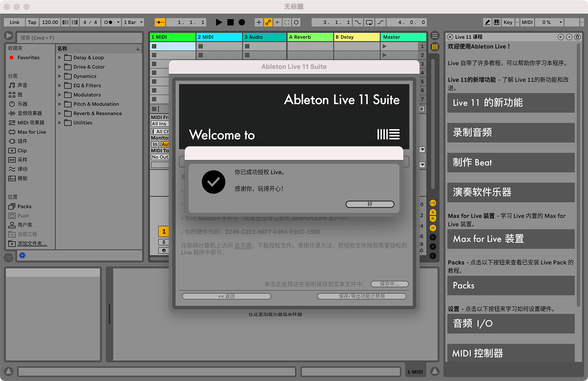Open the computer MIDI keyboard icon
The image size is (588, 381).
pos(496,22)
